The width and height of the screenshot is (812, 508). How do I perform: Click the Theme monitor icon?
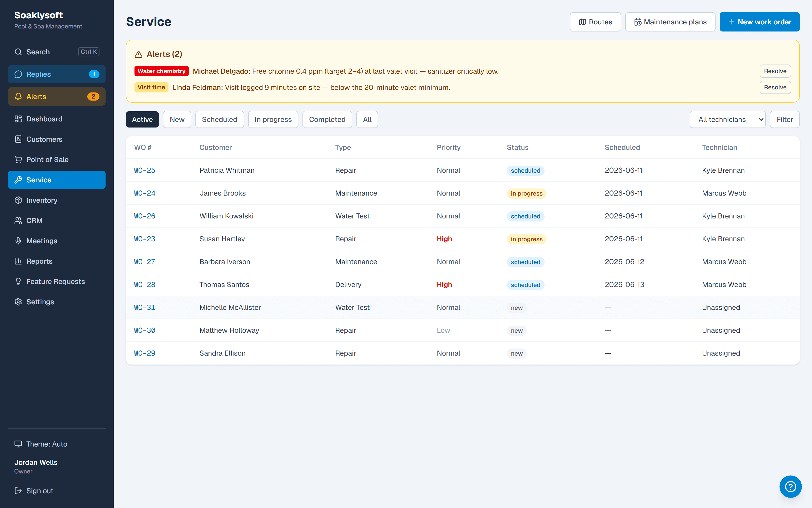coord(18,444)
